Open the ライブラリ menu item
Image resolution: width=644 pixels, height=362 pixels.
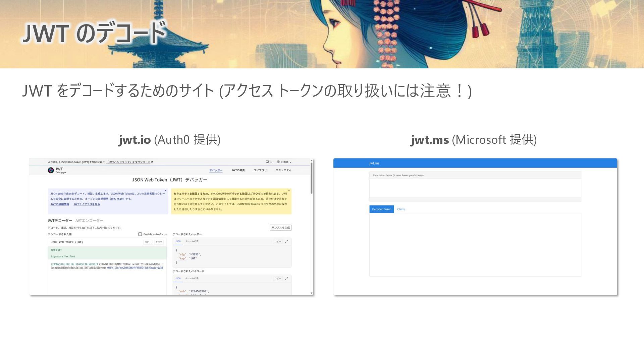click(260, 170)
